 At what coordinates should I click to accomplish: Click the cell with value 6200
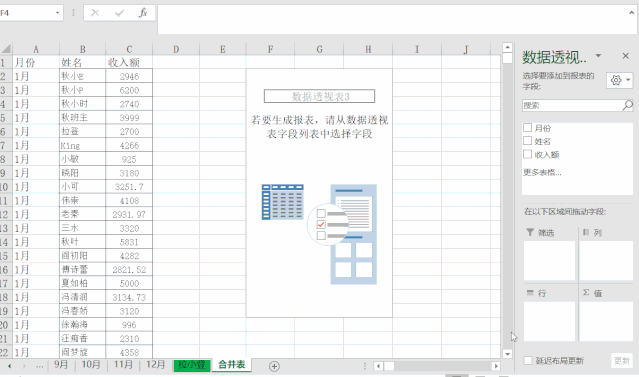pyautogui.click(x=129, y=90)
